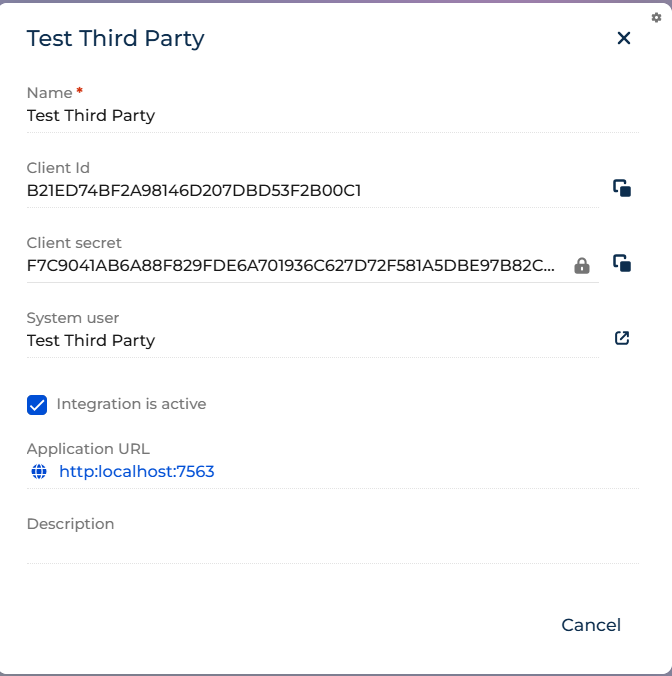Click the lock icon beside Client secret
This screenshot has height=676, width=672.
click(x=581, y=266)
